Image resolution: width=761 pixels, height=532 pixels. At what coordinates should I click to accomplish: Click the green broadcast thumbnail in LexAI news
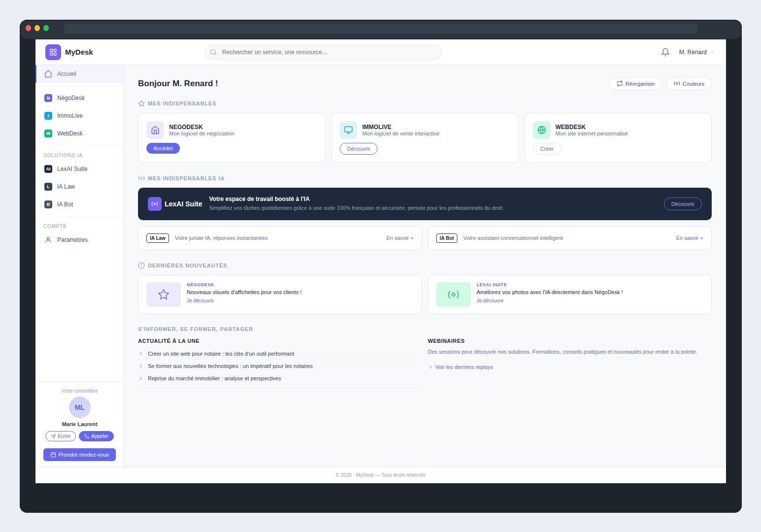pyautogui.click(x=453, y=295)
